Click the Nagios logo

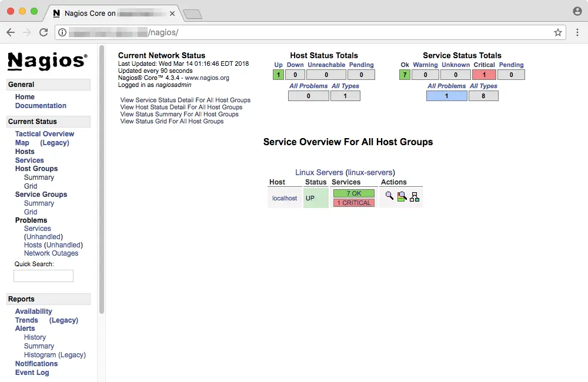click(47, 61)
